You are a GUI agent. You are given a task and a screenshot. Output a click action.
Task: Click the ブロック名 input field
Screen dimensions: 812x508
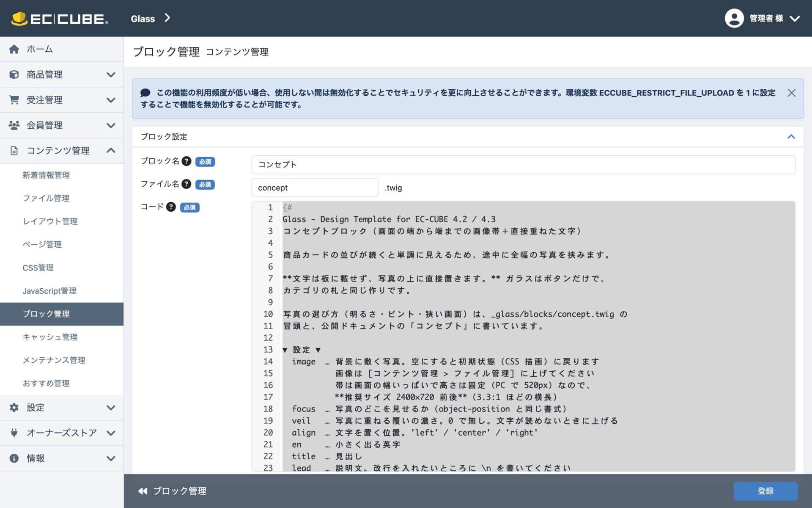[523, 165]
